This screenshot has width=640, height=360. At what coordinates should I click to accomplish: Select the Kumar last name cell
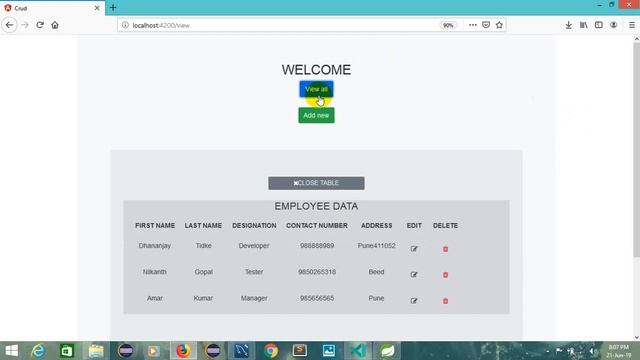(x=203, y=298)
